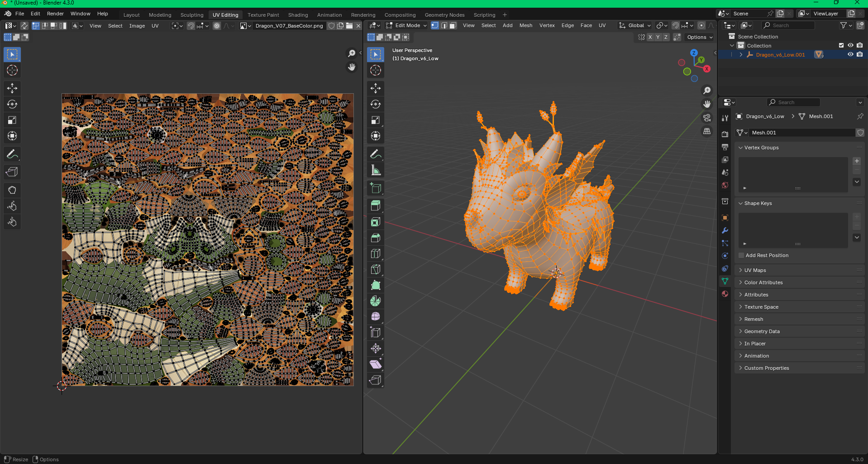Select the Shrink/Fatten tool
868x464 pixels.
[x=376, y=348]
